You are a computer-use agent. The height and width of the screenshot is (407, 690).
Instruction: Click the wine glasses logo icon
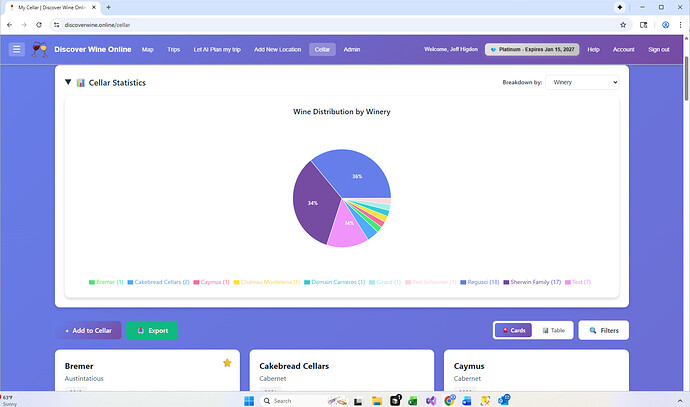pos(39,49)
